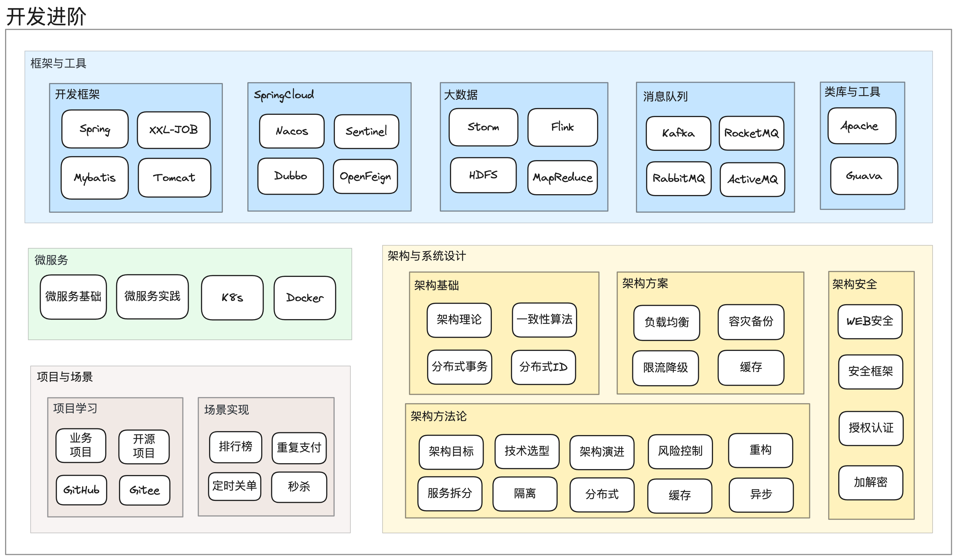Viewport: 957px width, 560px height.
Task: Select the Flink box
Action: tap(563, 127)
